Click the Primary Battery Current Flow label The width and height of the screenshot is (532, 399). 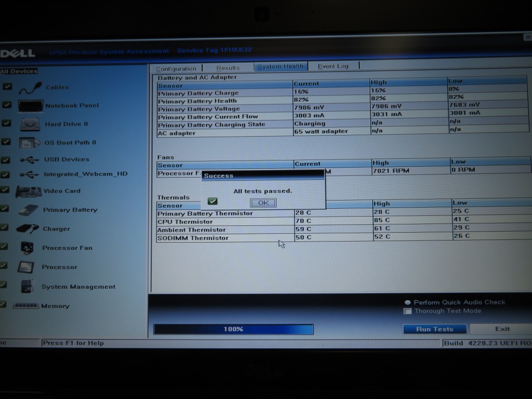(x=208, y=117)
